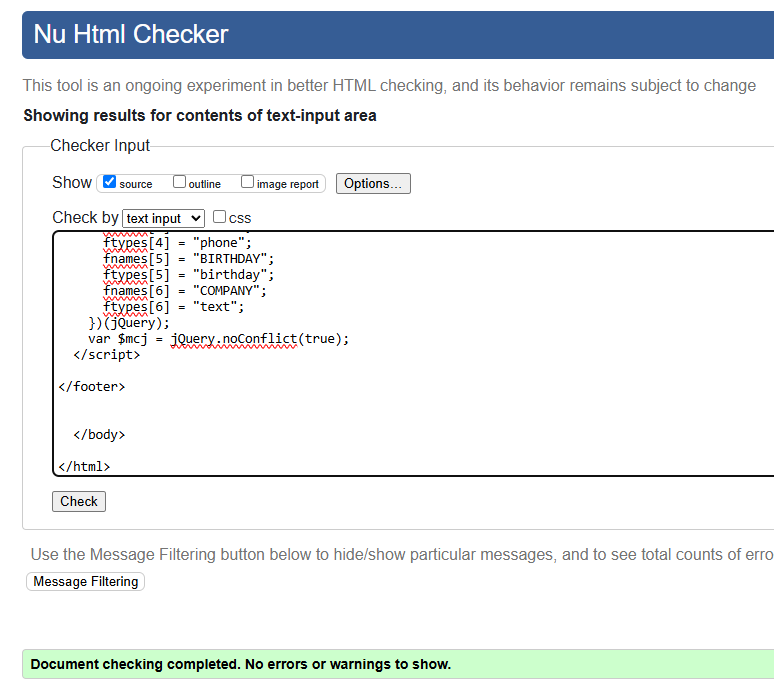The height and width of the screenshot is (687, 774).
Task: Click the Options... button
Action: pos(373,184)
